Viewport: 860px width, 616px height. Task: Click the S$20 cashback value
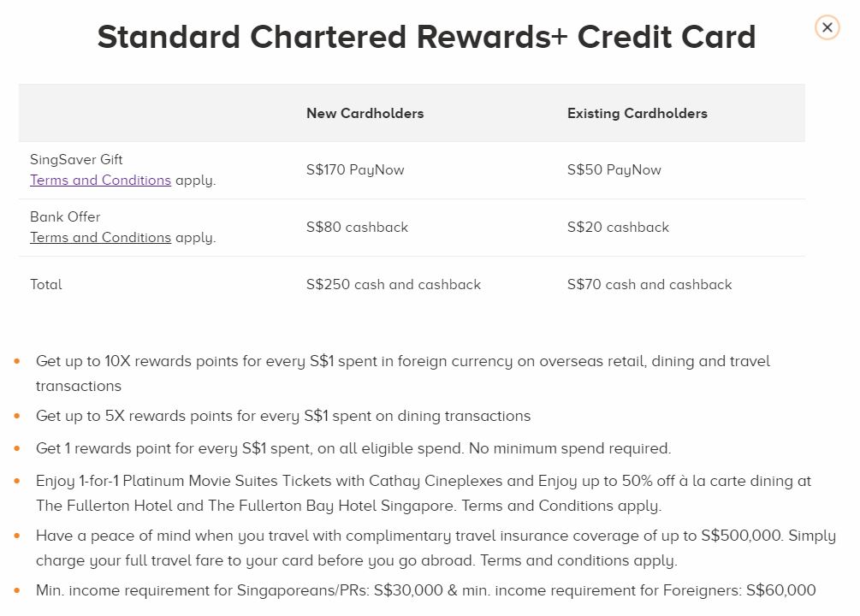point(618,228)
